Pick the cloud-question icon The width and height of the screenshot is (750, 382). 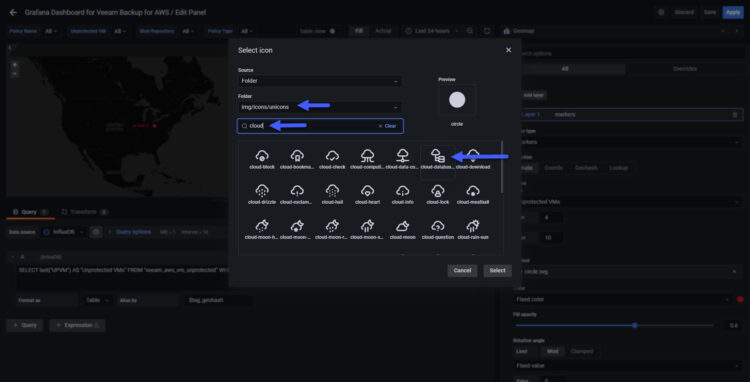pyautogui.click(x=437, y=229)
